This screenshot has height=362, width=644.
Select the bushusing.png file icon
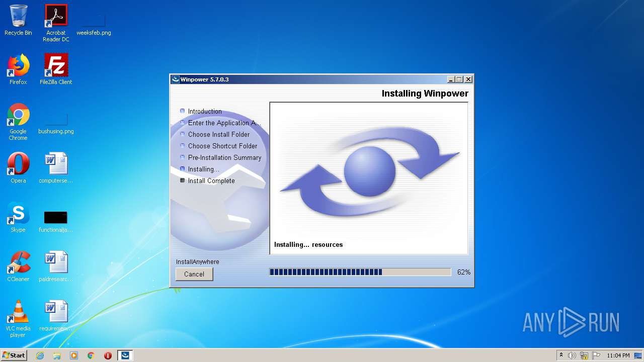pyautogui.click(x=56, y=124)
